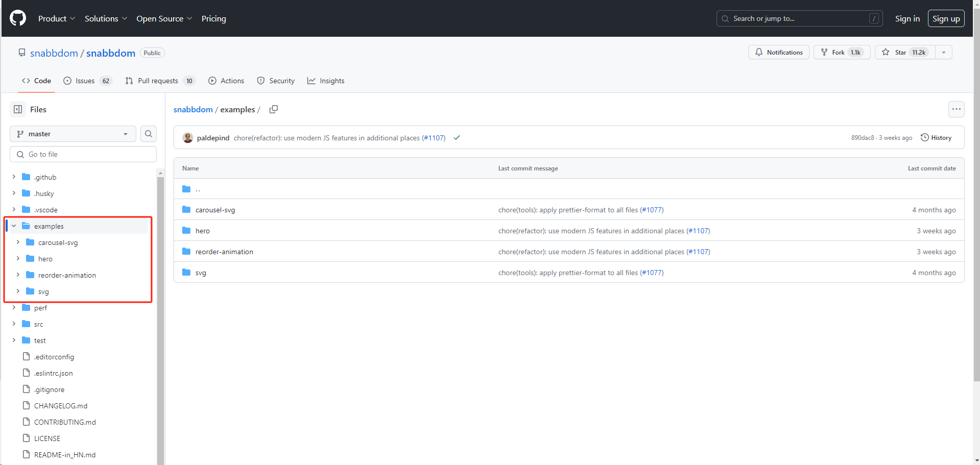
Task: Click the .editorconfig file icon
Action: [26, 356]
